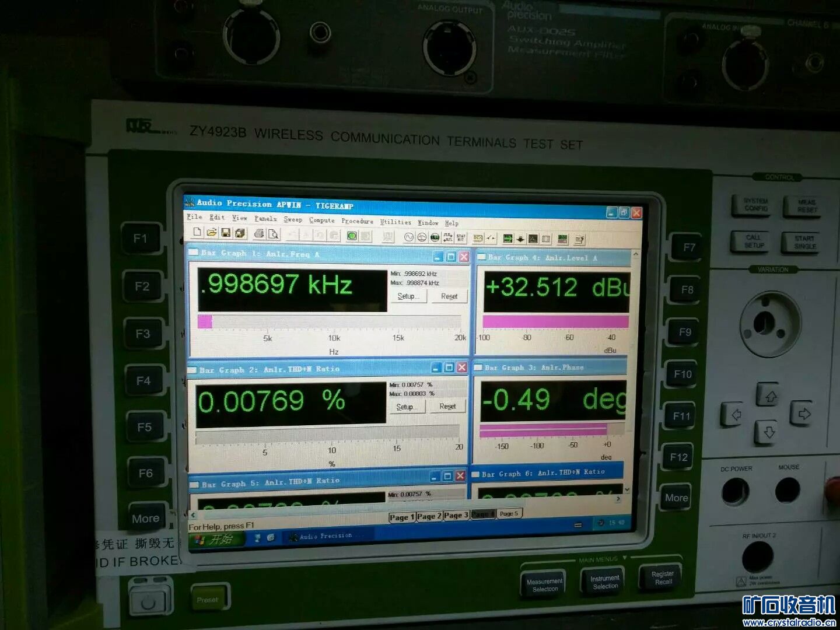Click Reset in Bar Graph 2 THD+N
Viewport: 840px width, 630px height.
447,406
